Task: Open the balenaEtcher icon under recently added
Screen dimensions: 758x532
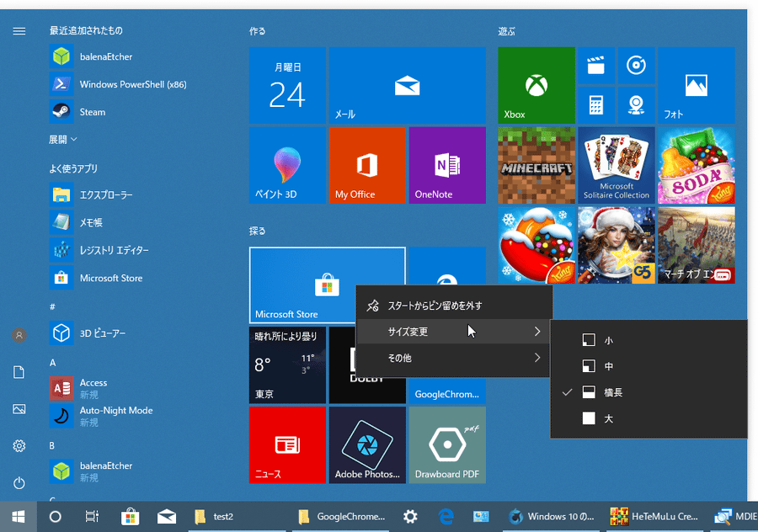Action: (x=61, y=56)
